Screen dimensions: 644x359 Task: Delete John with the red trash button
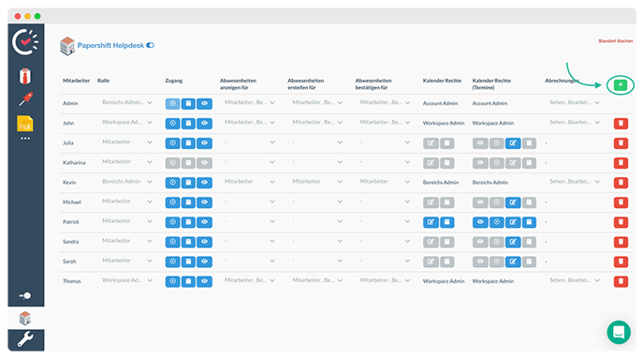[621, 123]
